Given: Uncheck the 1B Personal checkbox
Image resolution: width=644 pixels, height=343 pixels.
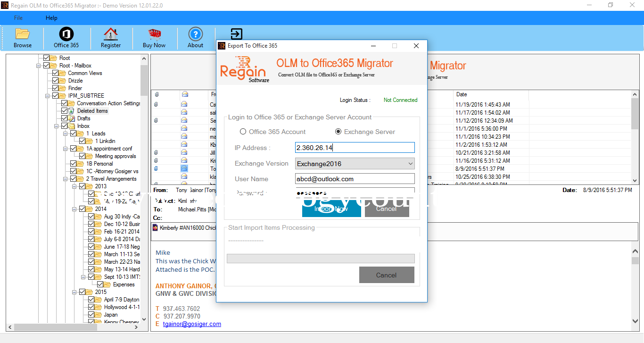Looking at the screenshot, I should point(74,164).
